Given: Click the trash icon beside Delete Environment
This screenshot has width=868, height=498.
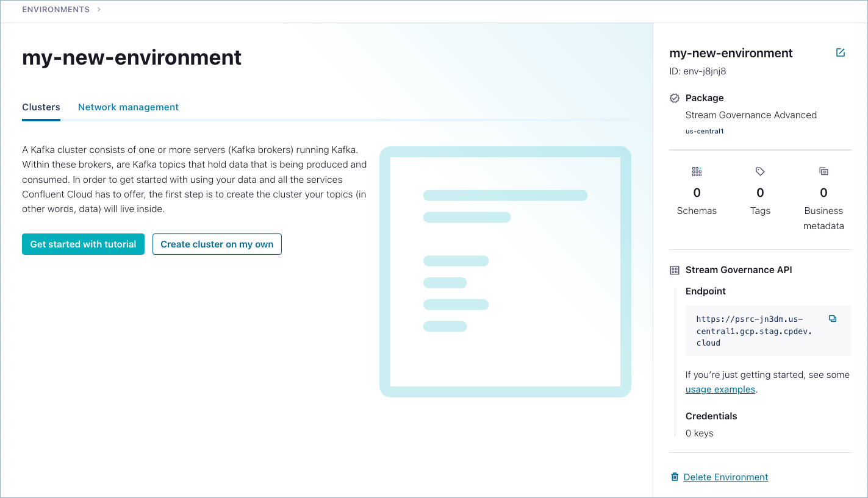Looking at the screenshot, I should tap(674, 477).
